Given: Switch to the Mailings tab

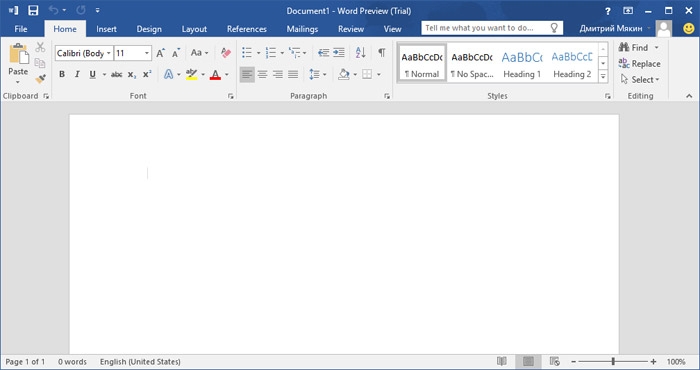Looking at the screenshot, I should click(x=302, y=29).
